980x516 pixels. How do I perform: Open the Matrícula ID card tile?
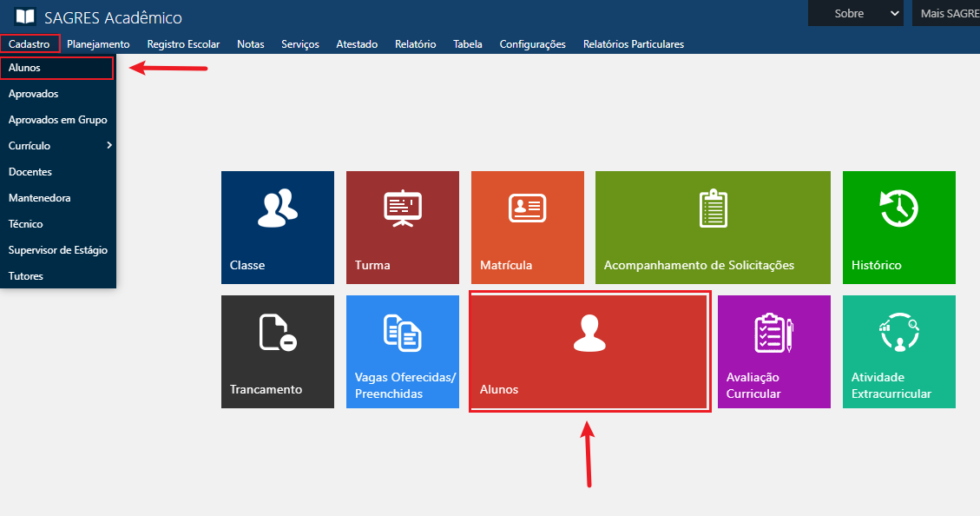pyautogui.click(x=527, y=208)
